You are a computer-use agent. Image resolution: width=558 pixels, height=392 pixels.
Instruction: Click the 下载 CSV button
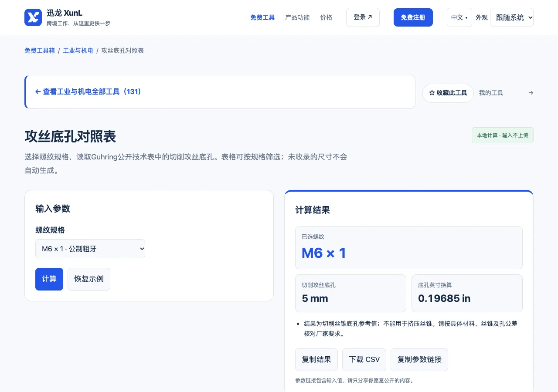[x=364, y=360]
